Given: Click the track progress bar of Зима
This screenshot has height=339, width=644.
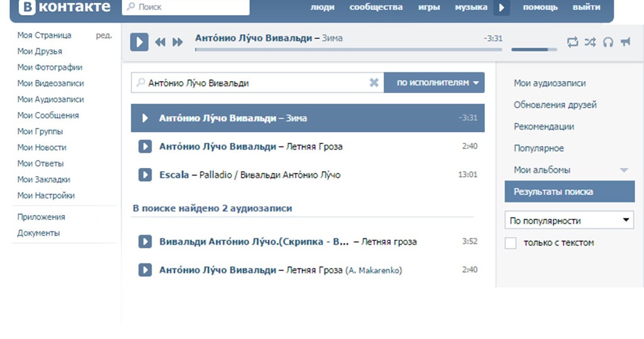Looking at the screenshot, I should 348,50.
